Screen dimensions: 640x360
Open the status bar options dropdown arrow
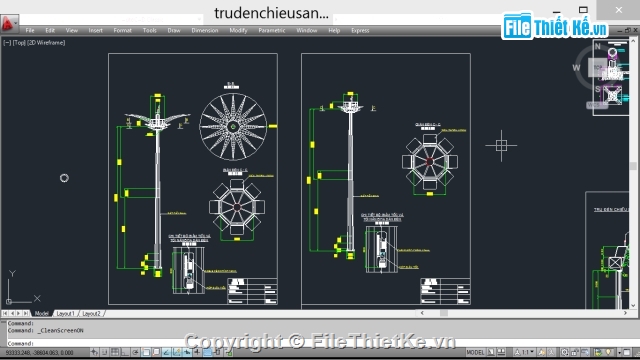(620, 352)
